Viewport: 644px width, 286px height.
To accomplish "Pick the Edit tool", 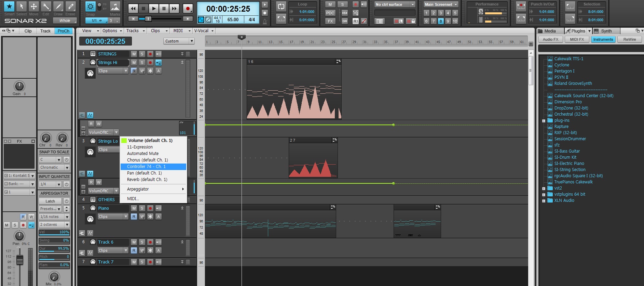I will point(46,6).
